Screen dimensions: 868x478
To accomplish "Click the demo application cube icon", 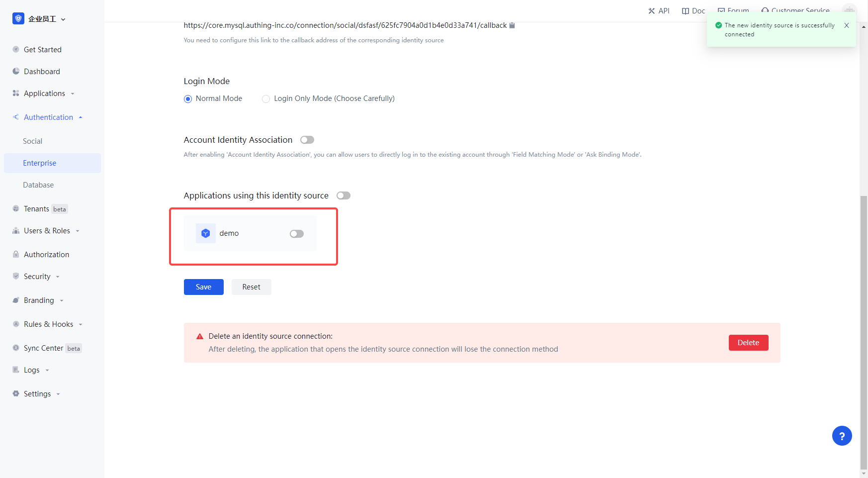I will 205,233.
